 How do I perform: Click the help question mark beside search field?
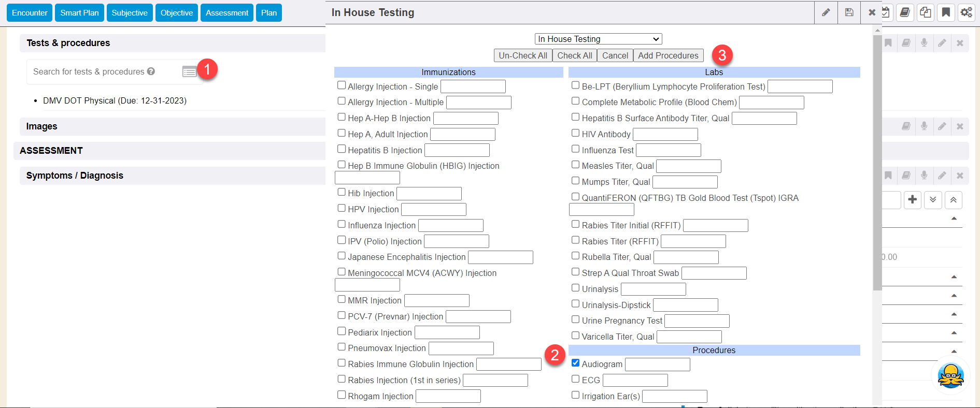tap(151, 71)
